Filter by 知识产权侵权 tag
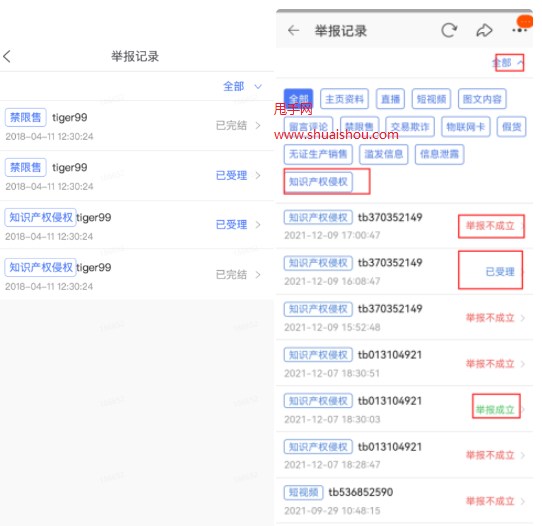This screenshot has height=526, width=542. click(x=318, y=181)
